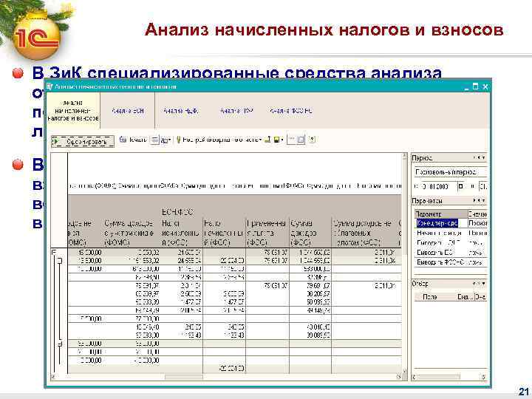Collapse the Параметры panel with its down arrow
This screenshot has width=532, height=399.
(484, 201)
